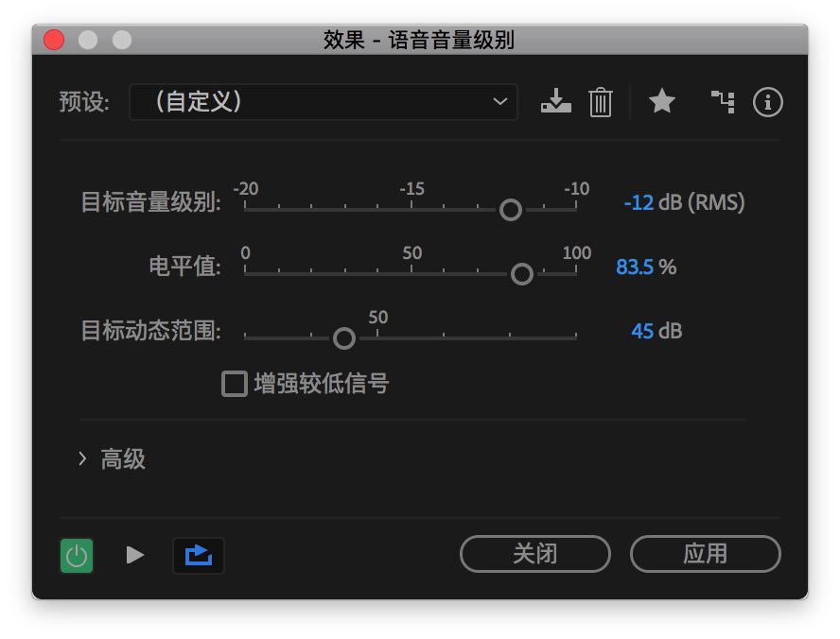Viewport: 840px width, 639px height.
Task: Click the preset dropdown arrow icon
Action: tap(501, 102)
